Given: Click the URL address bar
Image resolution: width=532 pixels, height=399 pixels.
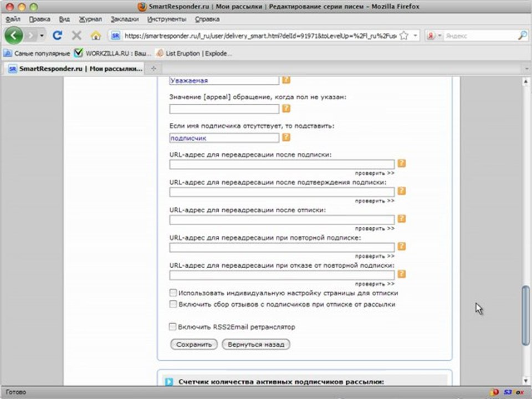Looking at the screenshot, I should 260,35.
